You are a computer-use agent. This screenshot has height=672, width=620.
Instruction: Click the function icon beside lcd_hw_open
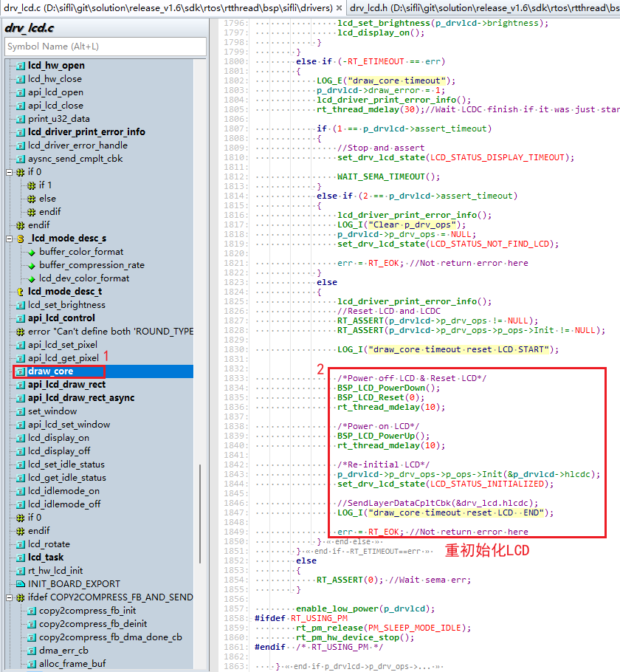(x=21, y=66)
